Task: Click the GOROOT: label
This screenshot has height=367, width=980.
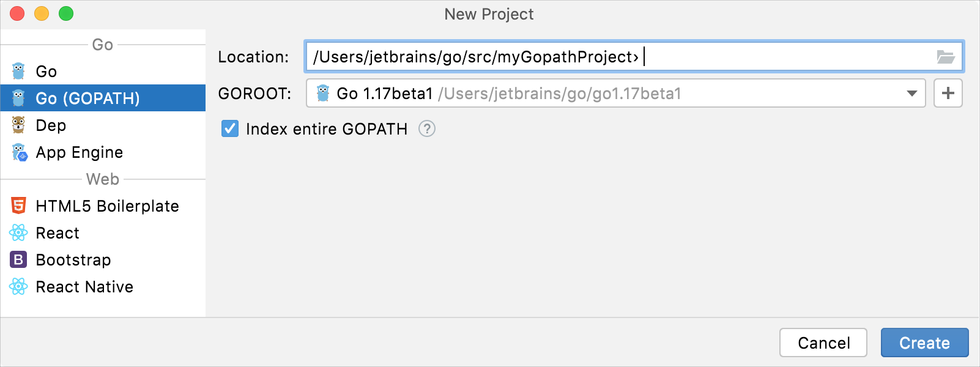Action: 254,94
